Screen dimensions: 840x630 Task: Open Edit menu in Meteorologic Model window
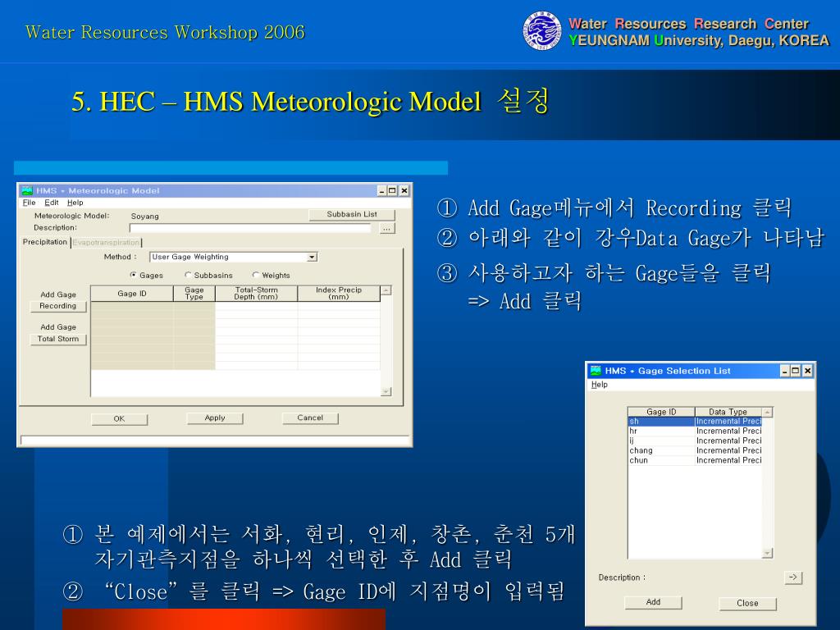tap(52, 203)
